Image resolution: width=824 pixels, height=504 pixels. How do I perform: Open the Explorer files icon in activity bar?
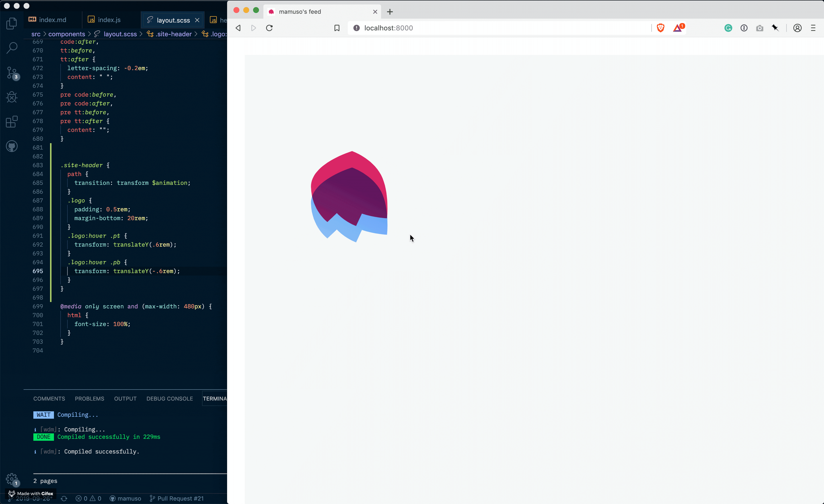(12, 23)
